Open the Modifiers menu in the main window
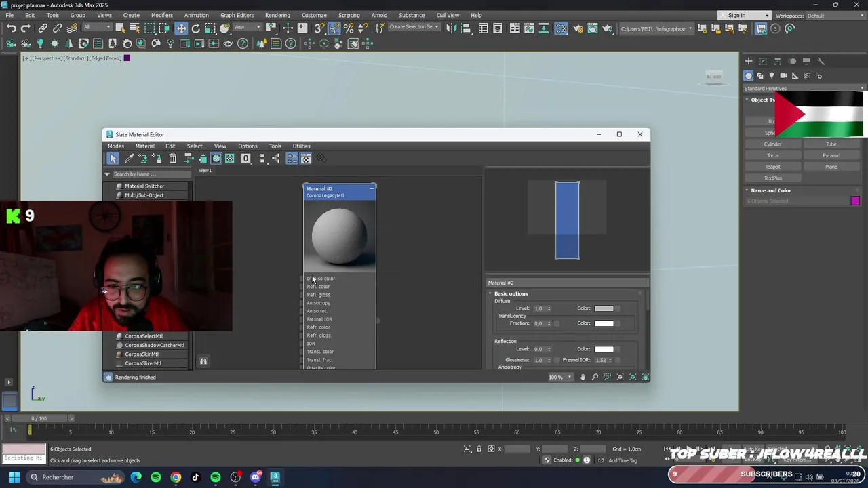The height and width of the screenshot is (488, 868). click(x=162, y=15)
